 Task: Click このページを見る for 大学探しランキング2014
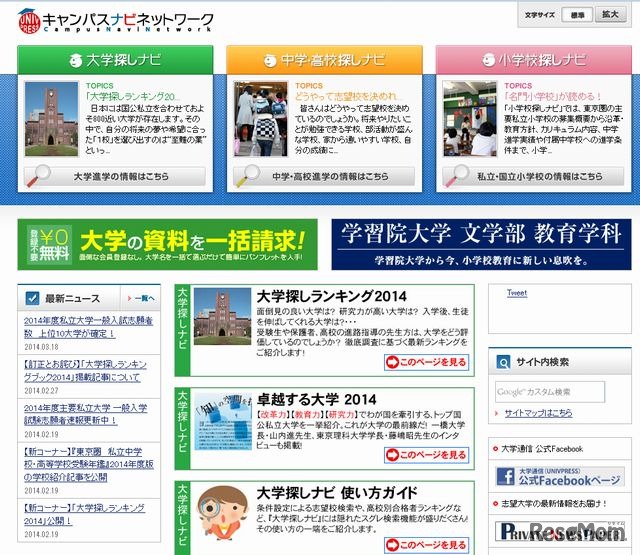click(x=427, y=362)
